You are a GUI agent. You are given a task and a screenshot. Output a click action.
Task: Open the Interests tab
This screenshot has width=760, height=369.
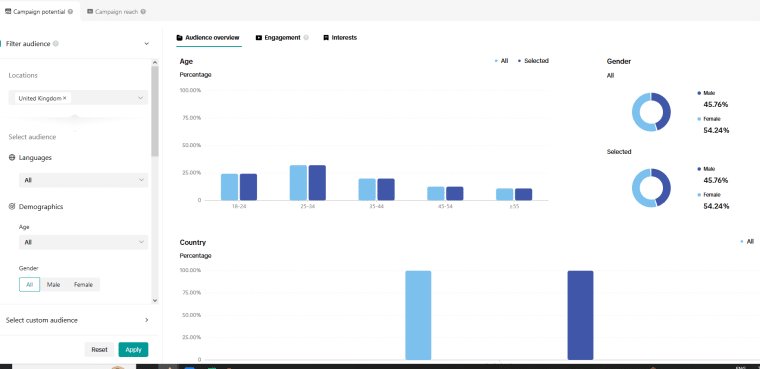[x=340, y=38]
